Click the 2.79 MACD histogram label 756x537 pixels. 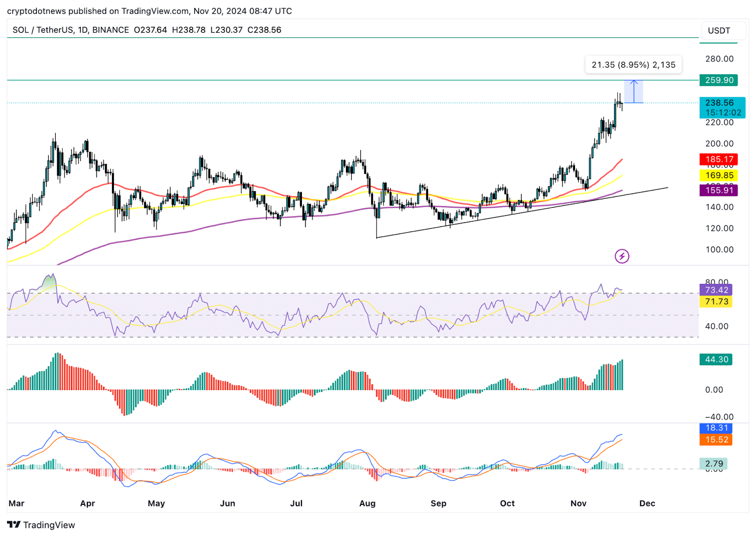(713, 464)
